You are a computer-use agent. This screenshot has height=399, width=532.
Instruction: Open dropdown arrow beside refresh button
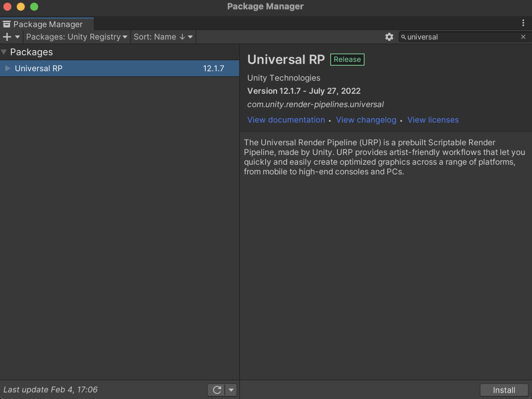click(x=231, y=390)
